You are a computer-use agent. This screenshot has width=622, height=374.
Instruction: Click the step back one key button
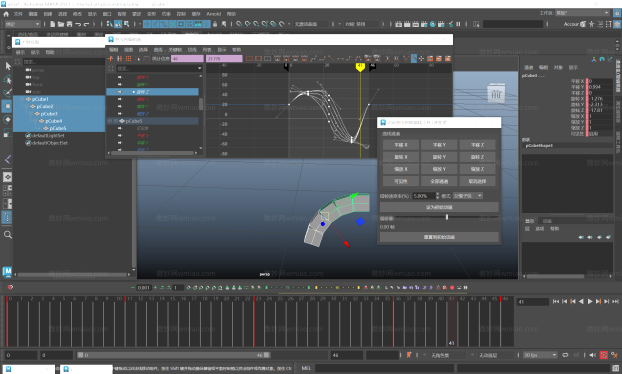573,301
